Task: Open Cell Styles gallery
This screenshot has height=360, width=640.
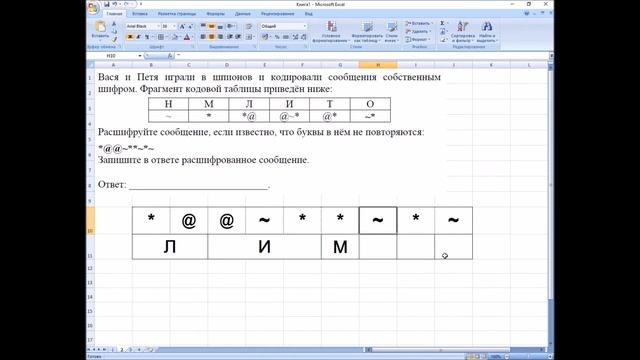Action: [392, 31]
